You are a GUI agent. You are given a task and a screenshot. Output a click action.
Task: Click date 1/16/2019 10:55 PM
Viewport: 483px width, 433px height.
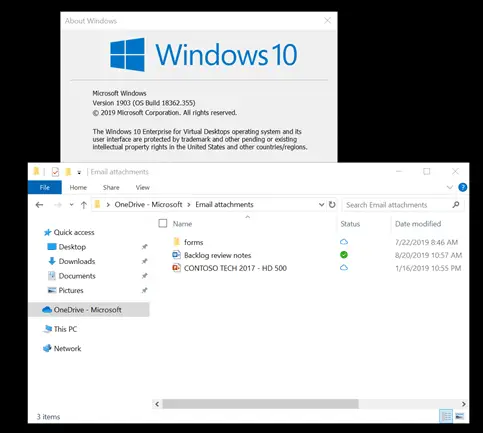[x=428, y=268]
